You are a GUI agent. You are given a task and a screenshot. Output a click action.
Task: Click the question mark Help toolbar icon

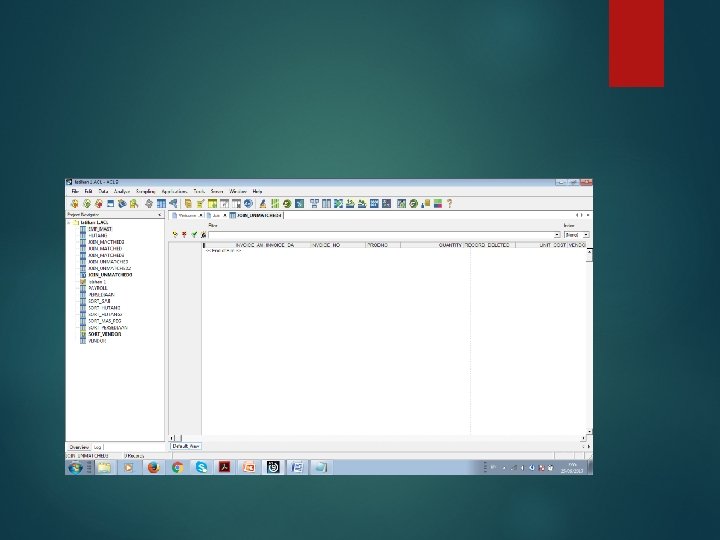tap(450, 203)
